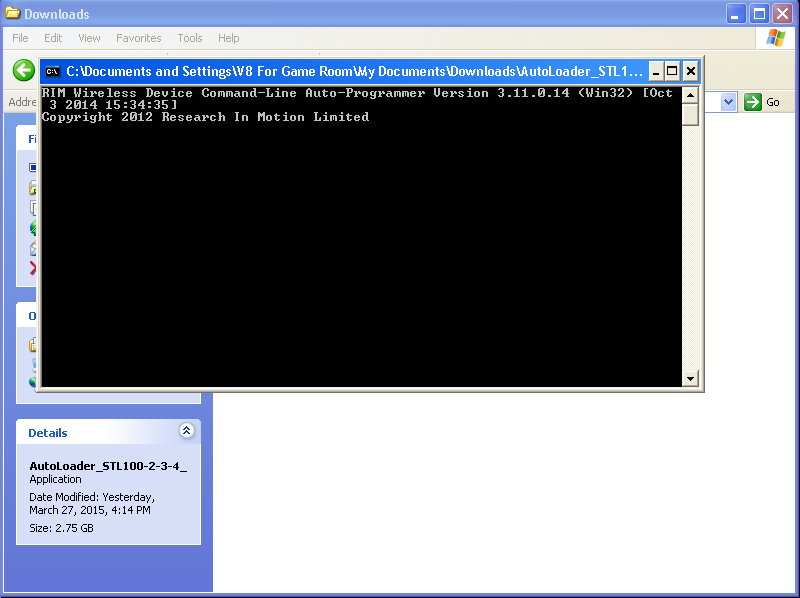The width and height of the screenshot is (800, 598).
Task: Click the green Back arrow in Explorer
Action: [23, 70]
